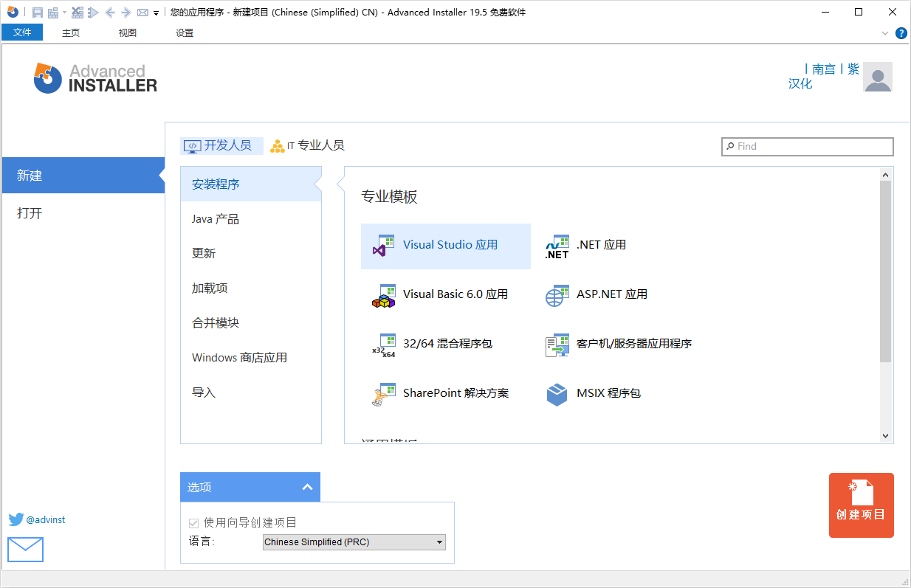The image size is (911, 588).
Task: Click the blue help question mark icon
Action: (901, 33)
